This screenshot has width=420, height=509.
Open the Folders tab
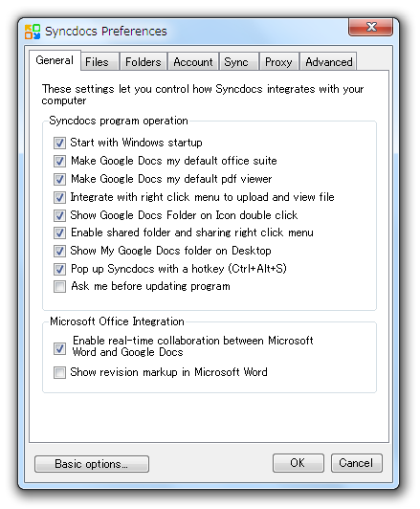pos(144,61)
